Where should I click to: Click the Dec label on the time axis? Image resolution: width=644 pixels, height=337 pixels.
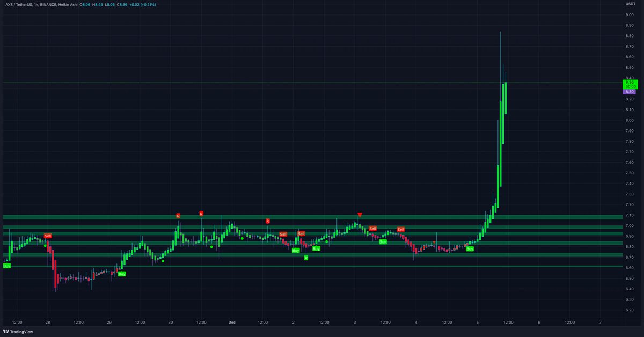(231, 323)
